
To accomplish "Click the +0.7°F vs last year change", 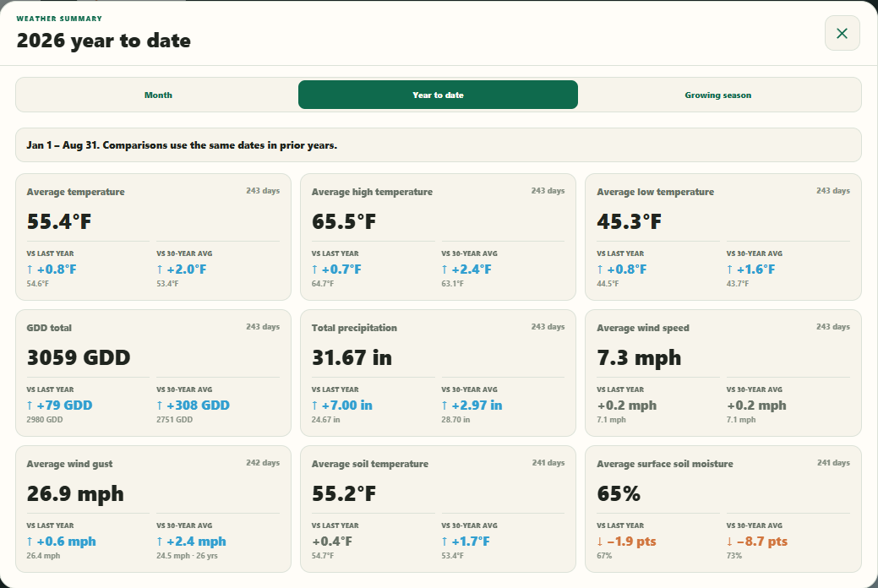I will 336,269.
